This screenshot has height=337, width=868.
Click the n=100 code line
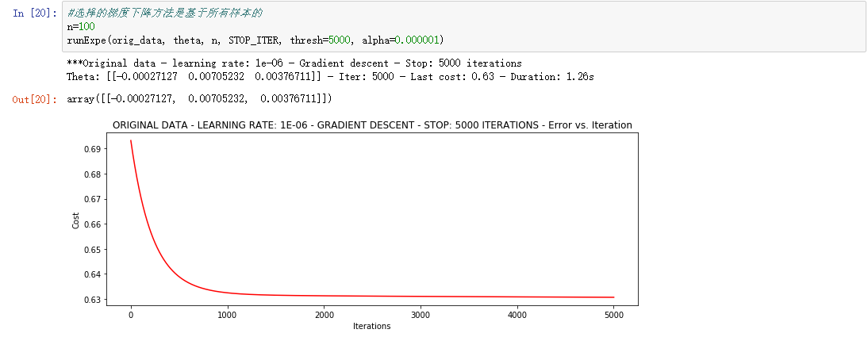tap(81, 26)
